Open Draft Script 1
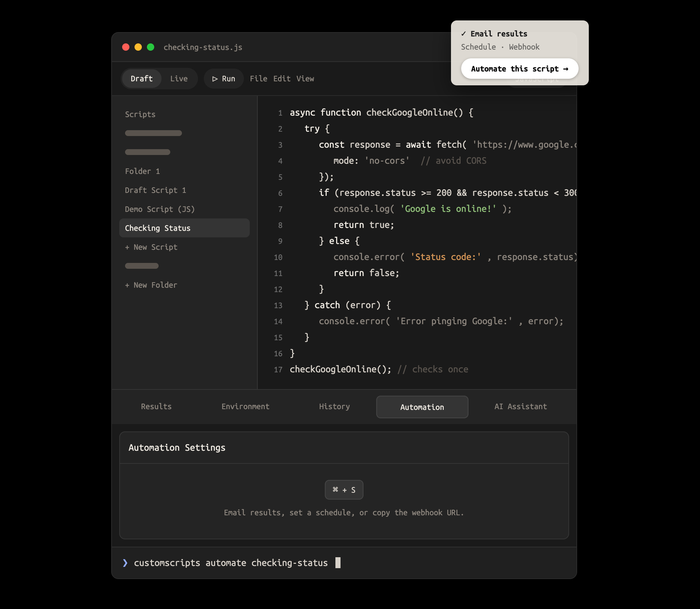Screen dimensions: 700x609 (x=156, y=190)
